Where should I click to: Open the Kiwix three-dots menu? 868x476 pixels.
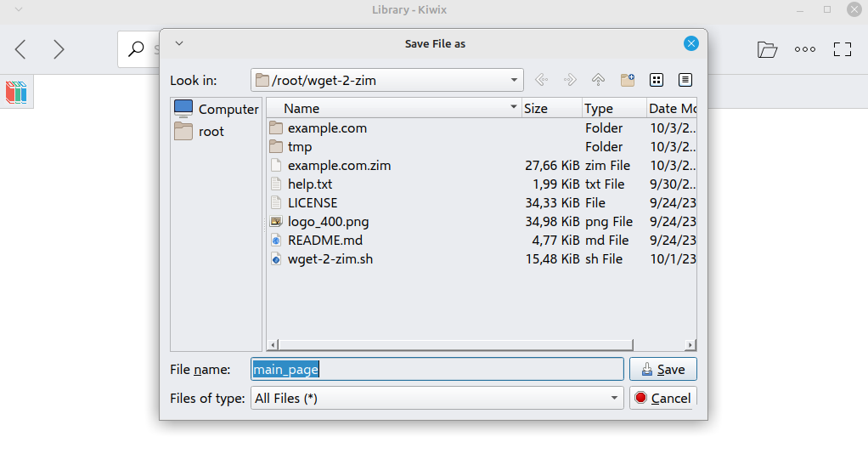click(x=805, y=49)
